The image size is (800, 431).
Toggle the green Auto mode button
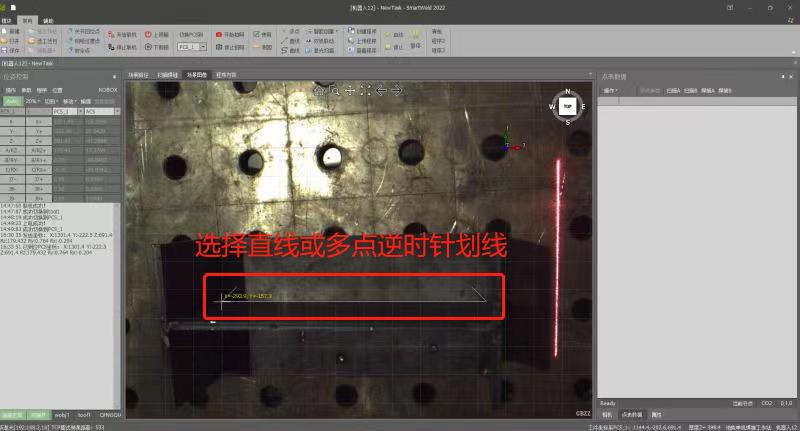tap(13, 101)
